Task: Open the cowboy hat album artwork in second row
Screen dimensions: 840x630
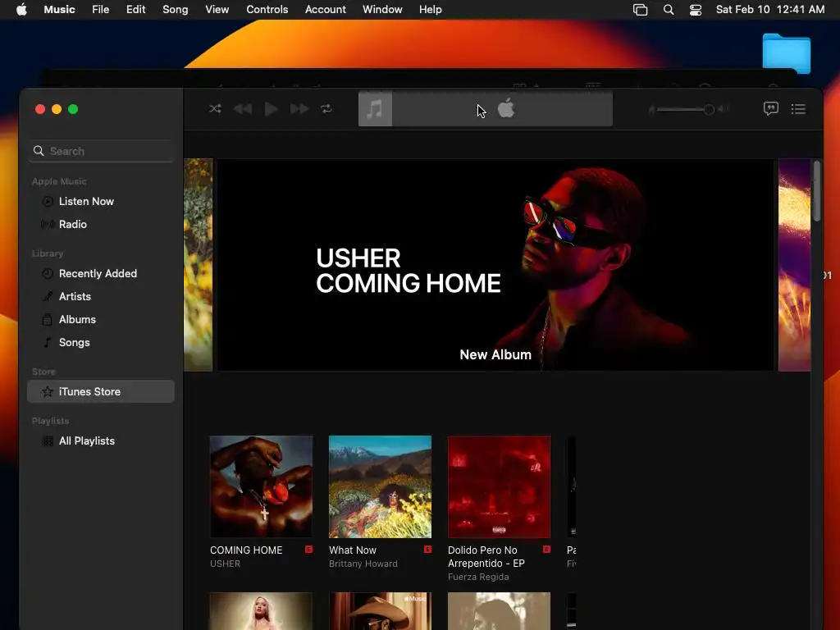Action: [381, 610]
